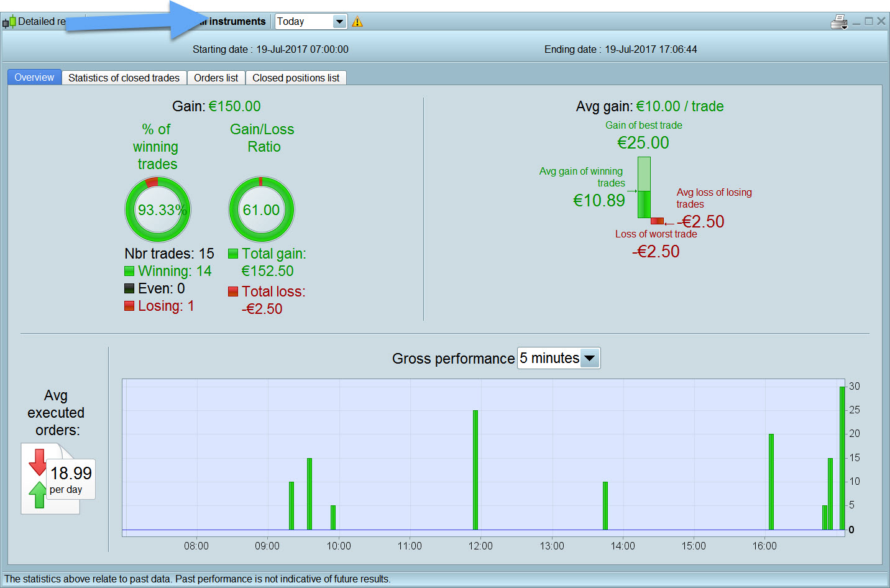Screen dimensions: 890x588
Task: Click the 18.99 per day value
Action: point(71,480)
